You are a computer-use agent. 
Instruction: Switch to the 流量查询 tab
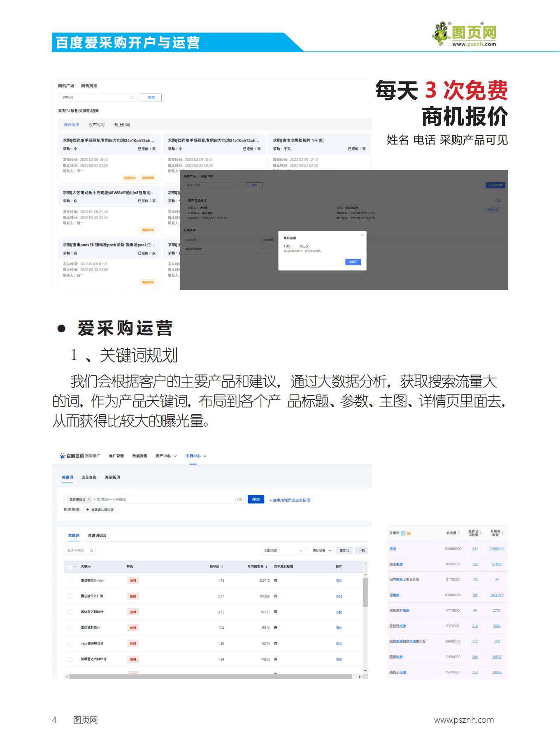[x=89, y=477]
